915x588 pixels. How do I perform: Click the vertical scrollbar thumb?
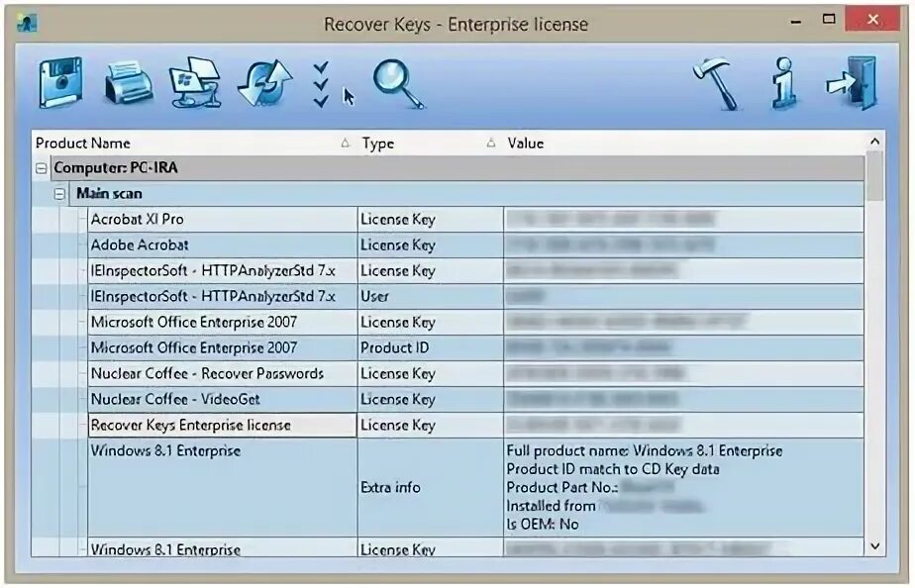[874, 175]
